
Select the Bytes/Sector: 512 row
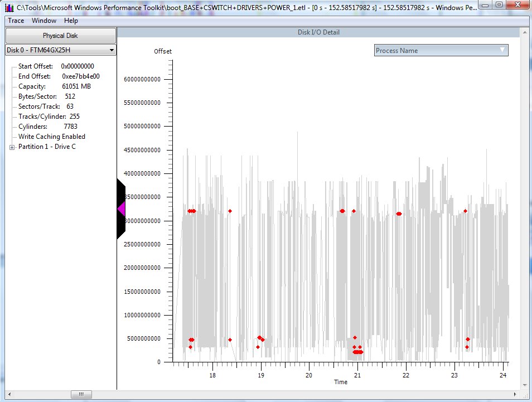[x=47, y=96]
